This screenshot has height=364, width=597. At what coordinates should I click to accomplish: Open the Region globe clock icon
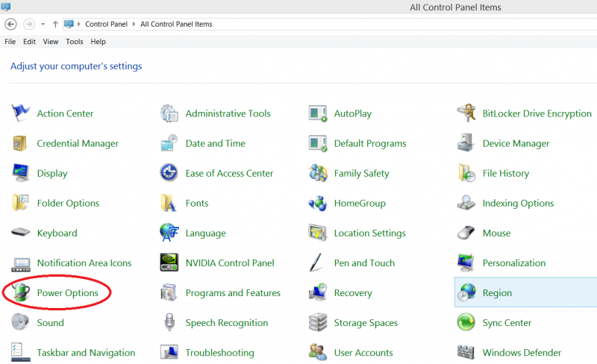click(466, 292)
